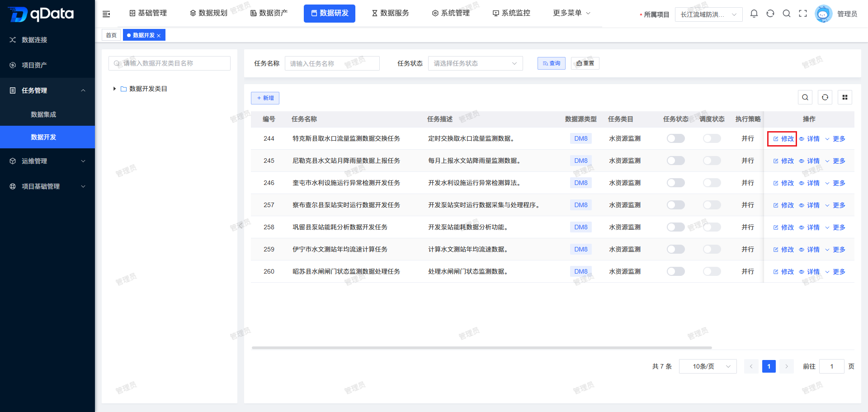Image resolution: width=868 pixels, height=412 pixels.
Task: View details of task 260
Action: tap(809, 272)
